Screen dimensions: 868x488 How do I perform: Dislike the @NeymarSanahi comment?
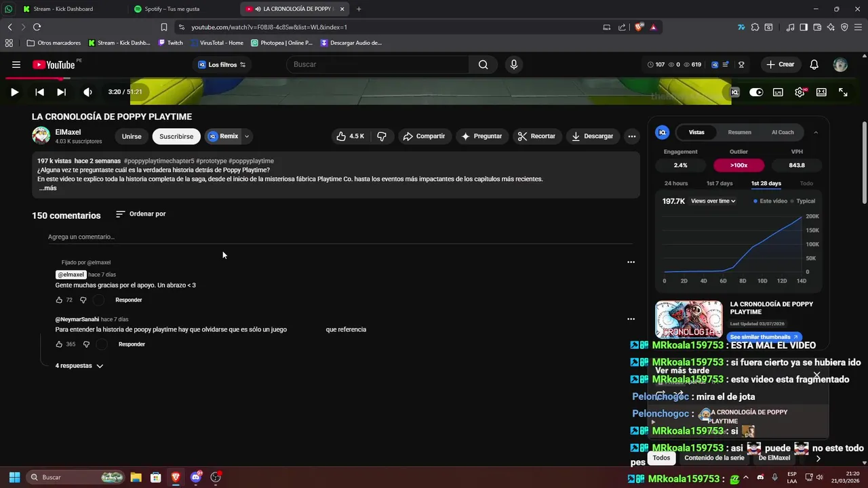tap(86, 344)
